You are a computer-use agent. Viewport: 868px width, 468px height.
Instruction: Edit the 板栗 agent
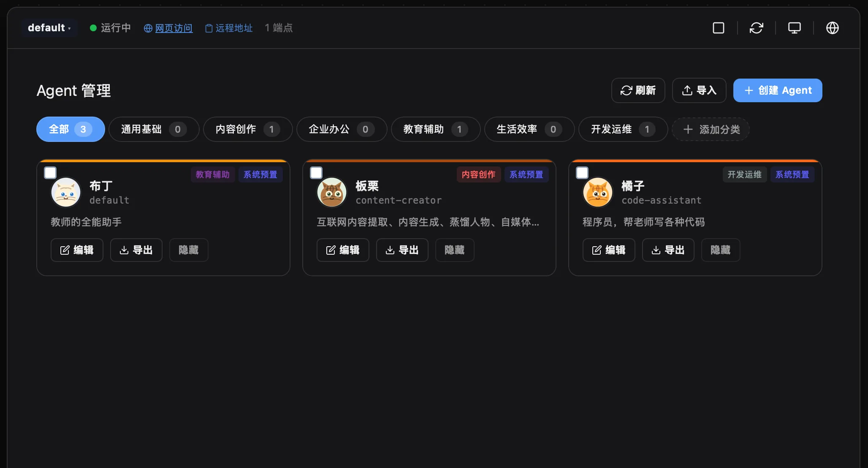(343, 250)
